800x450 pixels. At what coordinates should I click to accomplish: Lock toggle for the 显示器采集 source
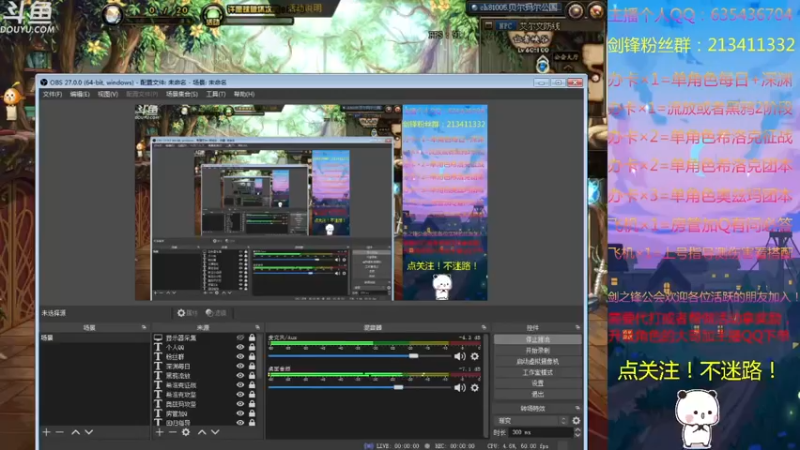(252, 338)
